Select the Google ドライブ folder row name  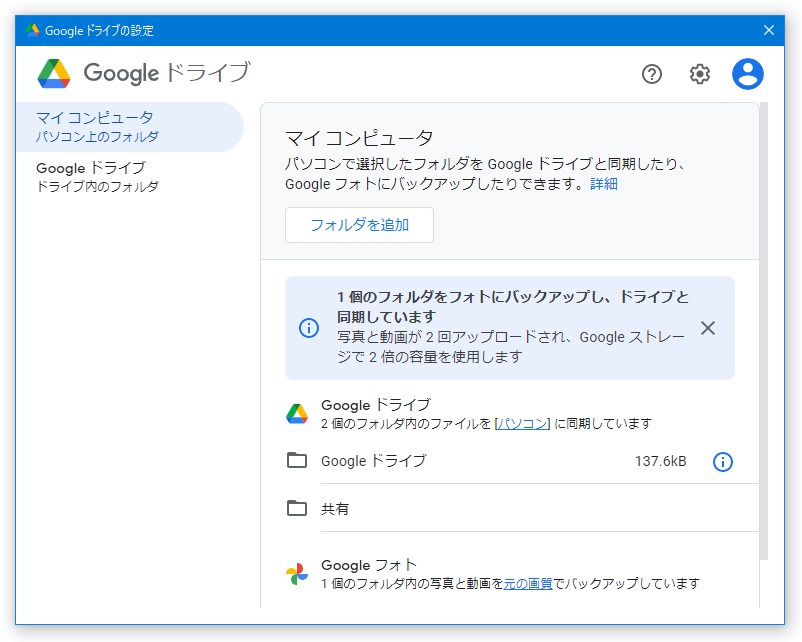373,461
